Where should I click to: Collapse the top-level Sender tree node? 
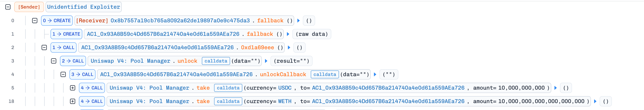click(8, 7)
